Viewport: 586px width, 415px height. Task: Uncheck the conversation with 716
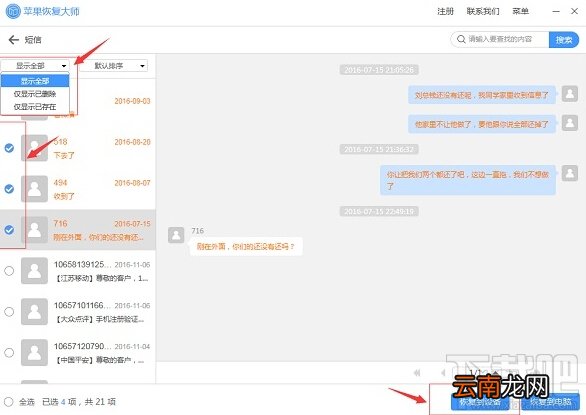point(9,230)
